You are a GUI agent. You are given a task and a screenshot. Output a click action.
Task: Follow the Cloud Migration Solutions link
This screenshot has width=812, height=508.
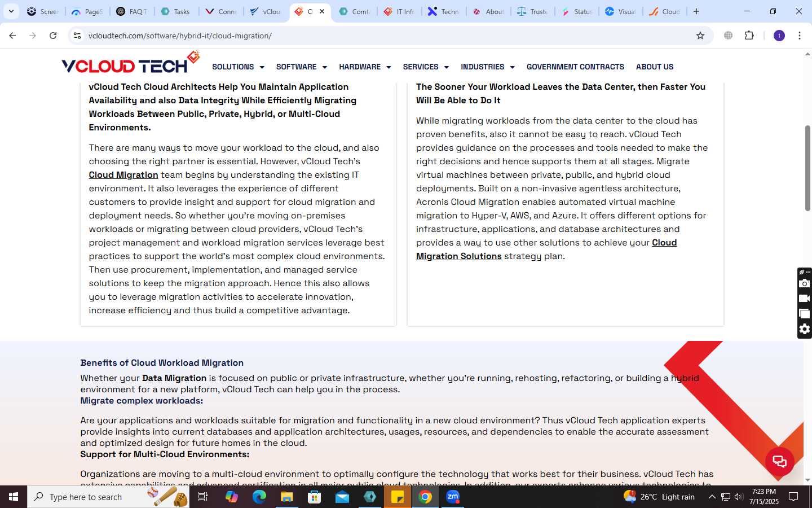(x=546, y=249)
